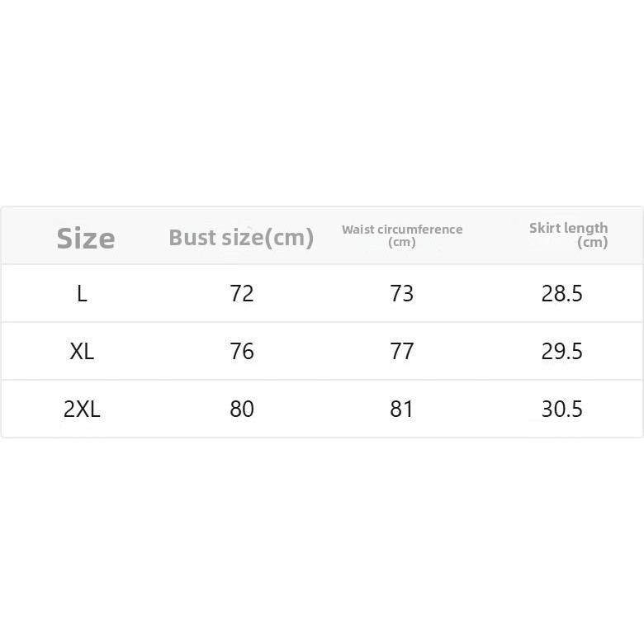Click the (cm) text under Skirt length
Image resolution: width=644 pixels, height=644 pixels.
[593, 242]
